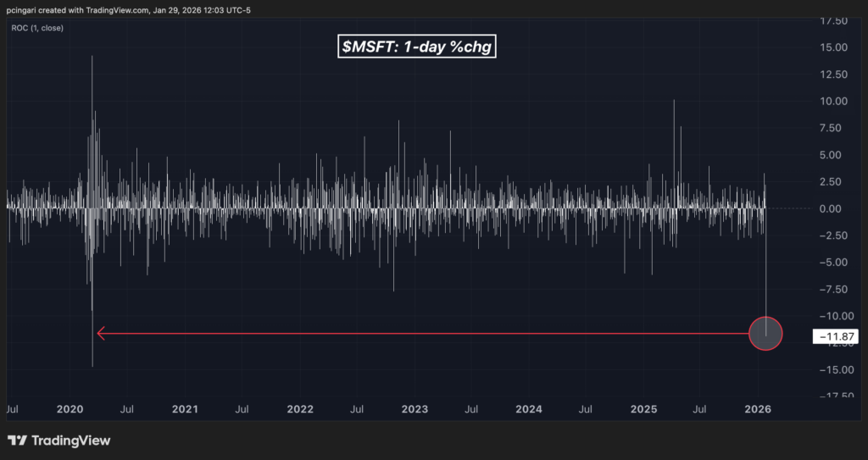
Task: Click the 10.00 value axis label
Action: (836, 101)
